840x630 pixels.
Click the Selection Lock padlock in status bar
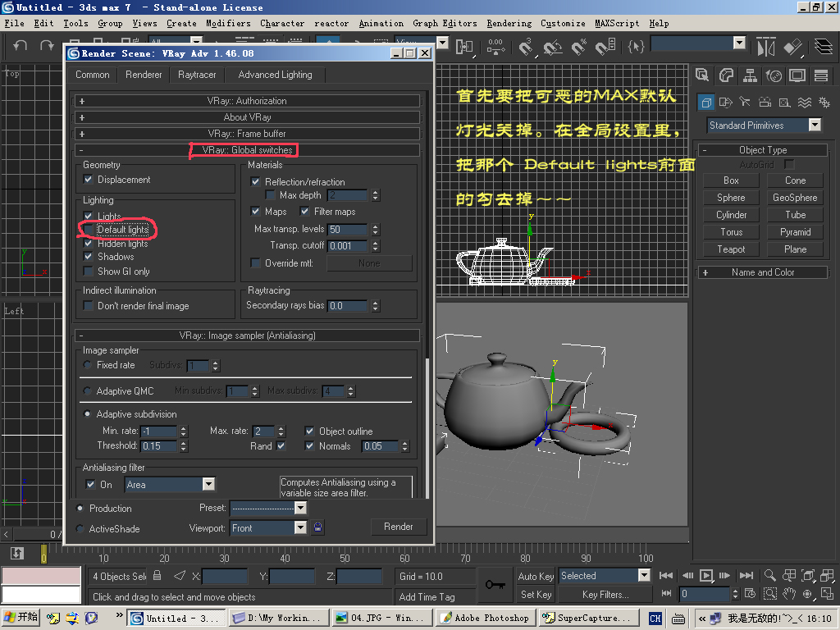157,576
